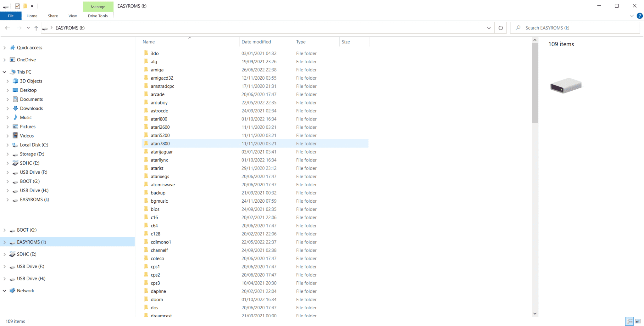Image resolution: width=644 pixels, height=326 pixels.
Task: Switch to Details view in the status bar
Action: 629,321
